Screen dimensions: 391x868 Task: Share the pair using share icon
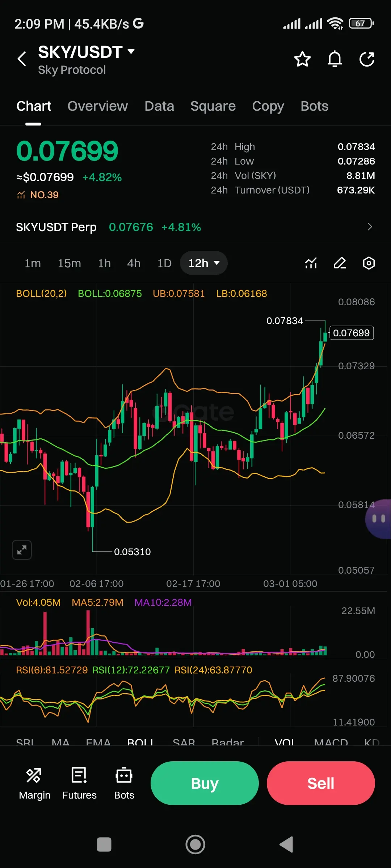coord(367,59)
